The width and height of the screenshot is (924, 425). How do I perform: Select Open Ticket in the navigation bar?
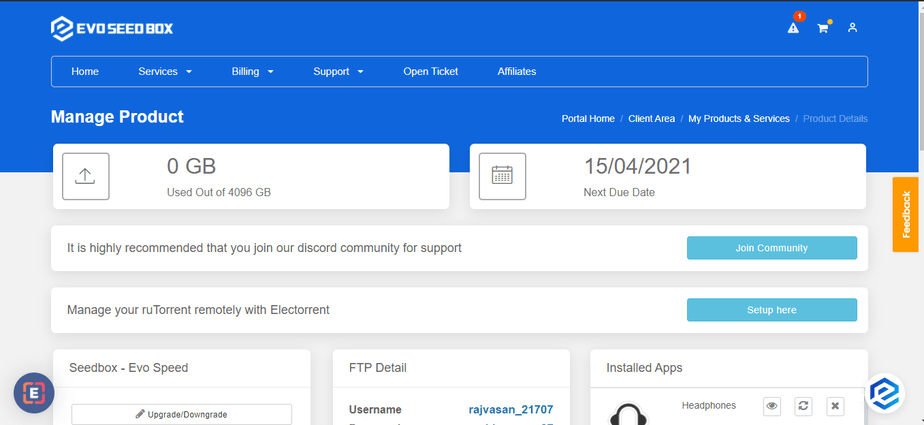point(430,72)
